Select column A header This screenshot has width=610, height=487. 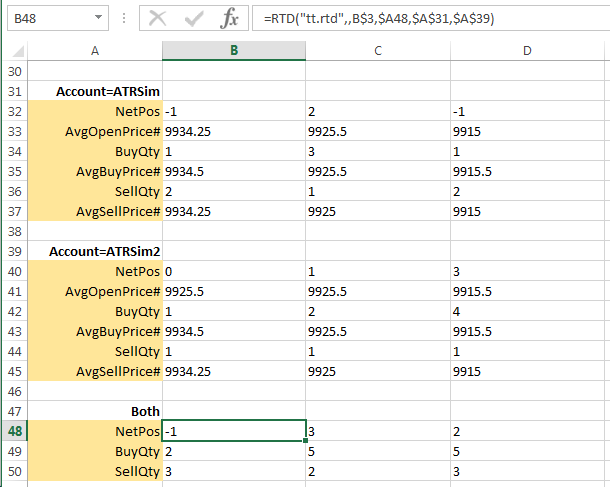95,51
